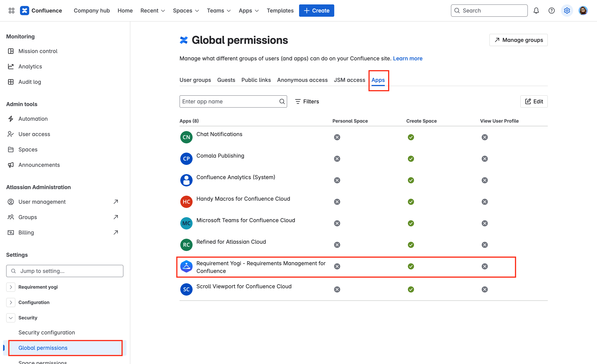
Task: Open the Spaces dropdown in the navigation bar
Action: [186, 10]
